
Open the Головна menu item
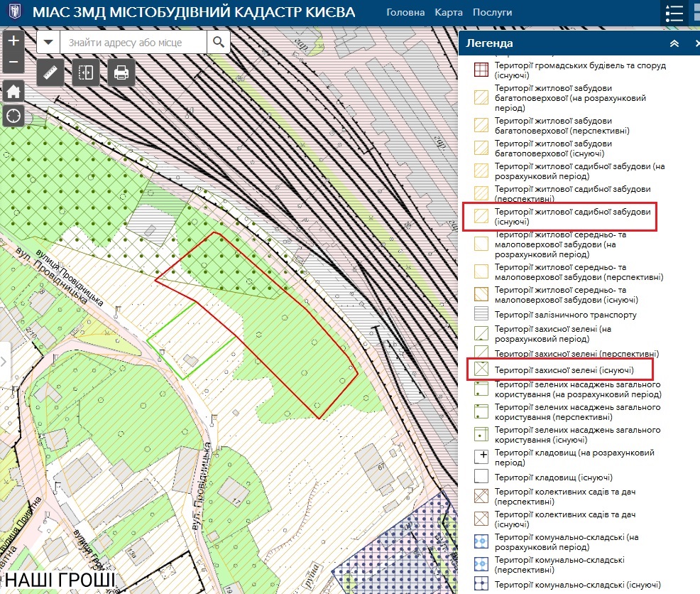click(405, 13)
